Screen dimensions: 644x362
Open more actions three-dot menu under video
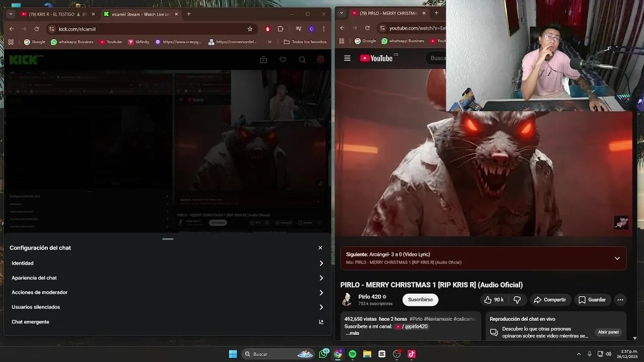pyautogui.click(x=620, y=300)
